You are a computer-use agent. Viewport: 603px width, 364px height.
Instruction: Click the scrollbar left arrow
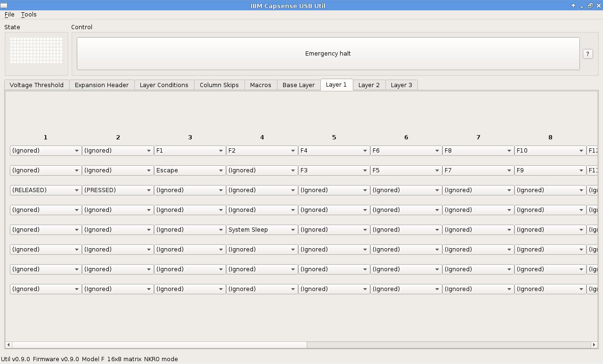pyautogui.click(x=8, y=345)
